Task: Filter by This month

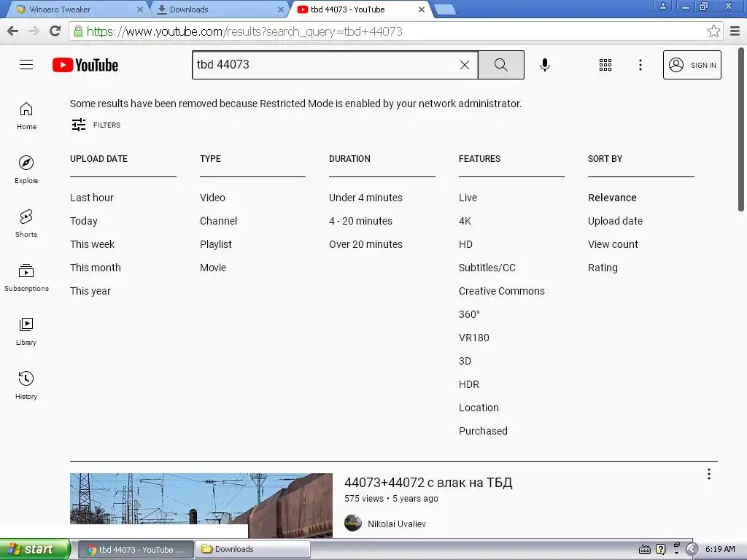Action: point(96,268)
